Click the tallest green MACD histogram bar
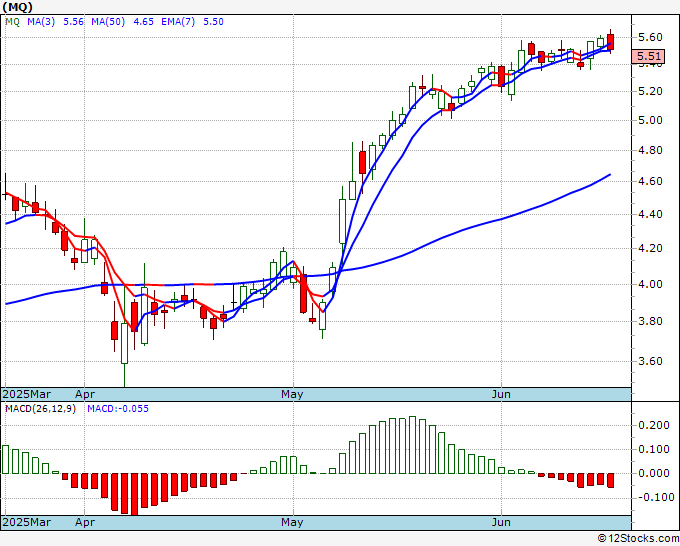The image size is (680, 546). point(412,445)
